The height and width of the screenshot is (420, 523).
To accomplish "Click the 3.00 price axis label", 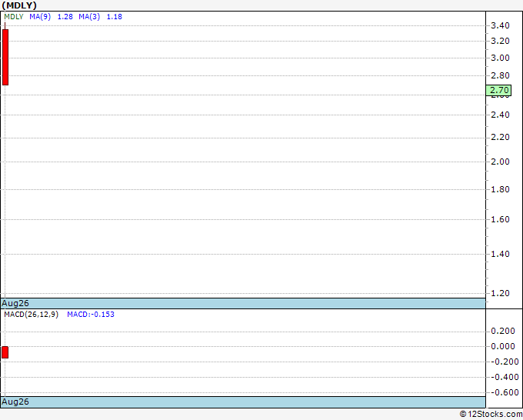I will coord(500,58).
